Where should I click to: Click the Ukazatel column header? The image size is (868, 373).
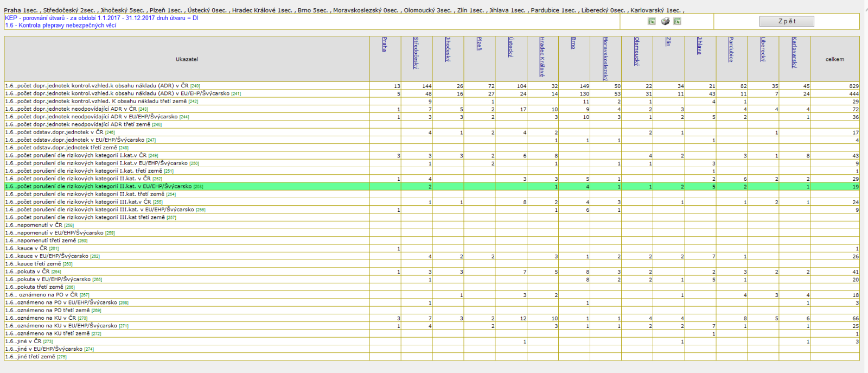tap(187, 59)
